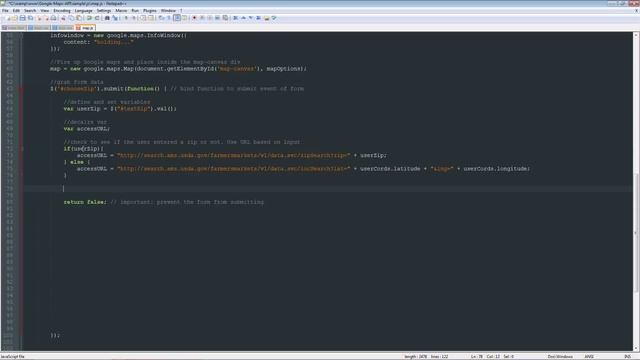
Task: Click the 'map = new google.maps.Map' line
Action: point(178,69)
